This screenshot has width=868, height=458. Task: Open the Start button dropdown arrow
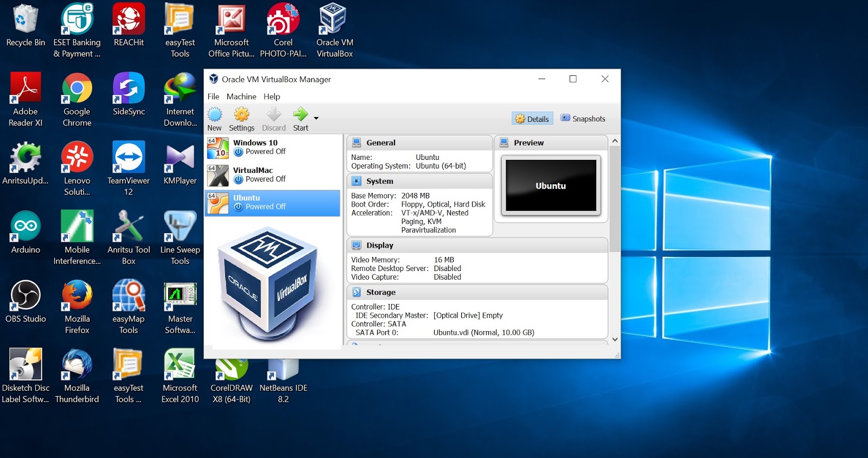(316, 118)
